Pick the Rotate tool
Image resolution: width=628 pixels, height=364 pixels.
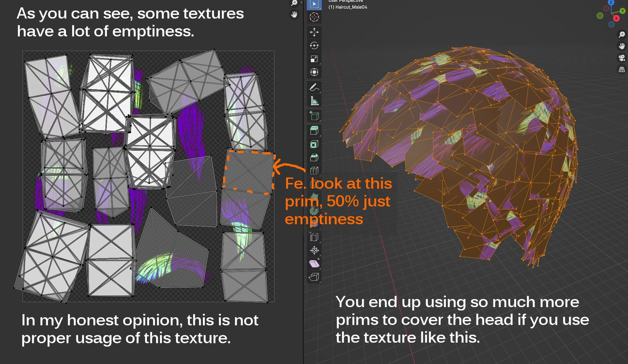[314, 46]
